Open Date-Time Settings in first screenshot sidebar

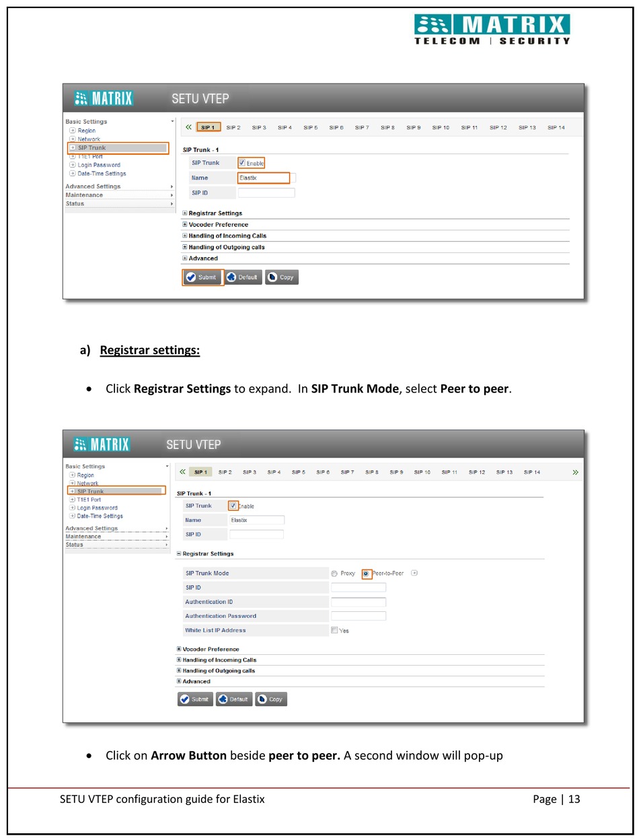(x=102, y=174)
